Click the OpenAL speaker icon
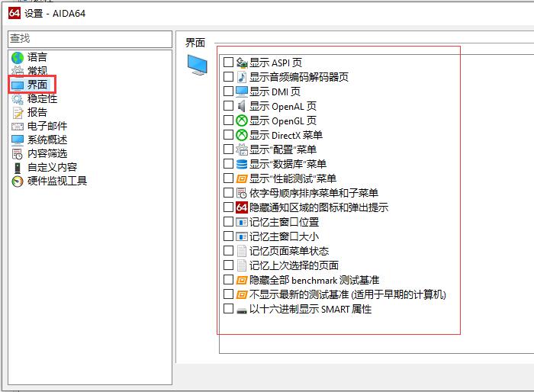Screen dimensions: 534x392 [x=242, y=106]
